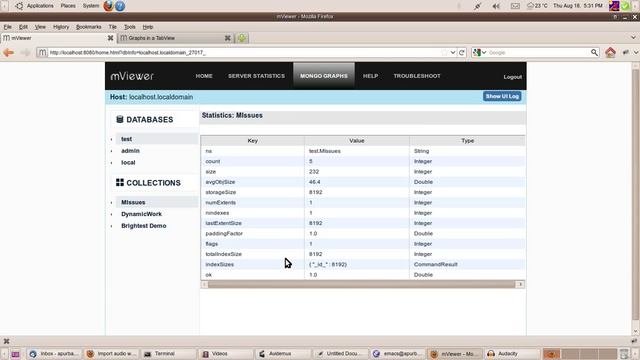640x360 pixels.
Task: Sort by the Value column header
Action: tap(357, 140)
